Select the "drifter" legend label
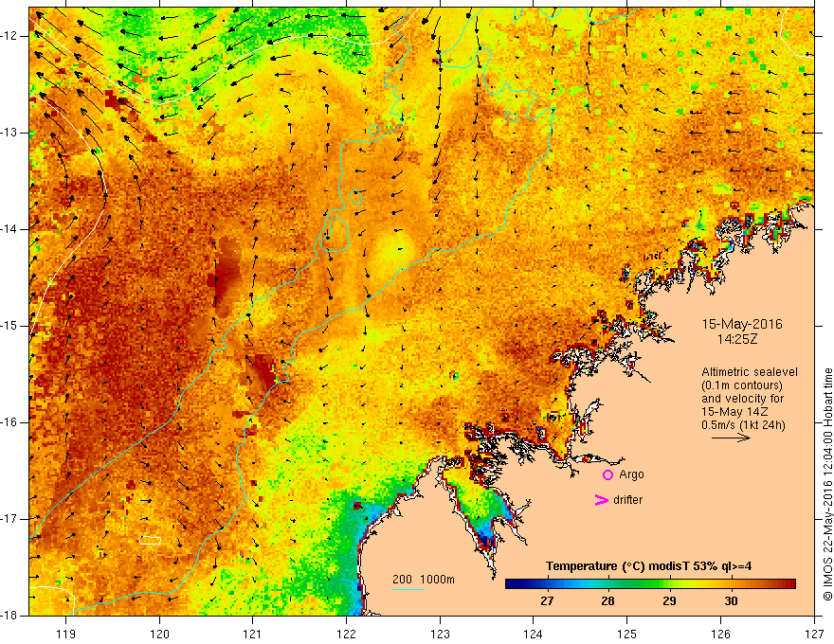The height and width of the screenshot is (644, 834). (x=627, y=500)
